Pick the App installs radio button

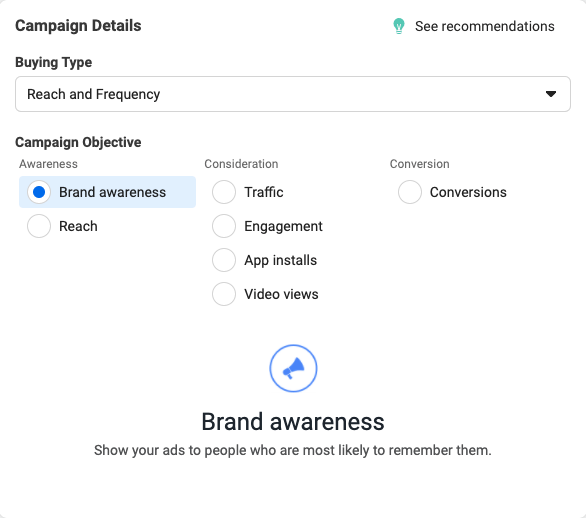(x=224, y=260)
